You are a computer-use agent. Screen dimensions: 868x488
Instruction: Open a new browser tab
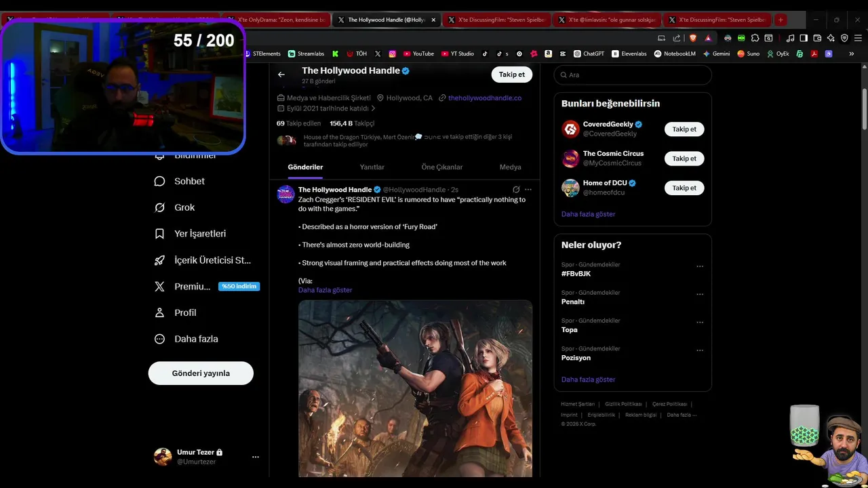[x=781, y=20]
